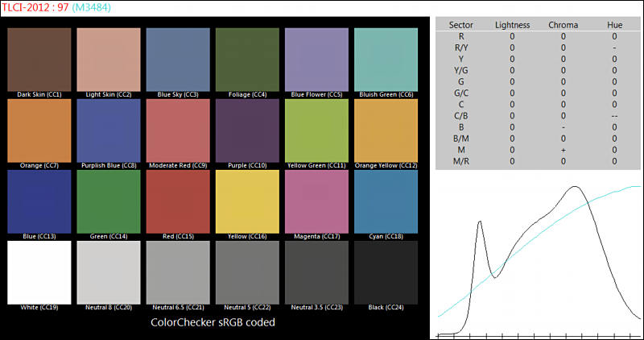Click the Lightness column header
This screenshot has height=340, width=644.
point(512,25)
